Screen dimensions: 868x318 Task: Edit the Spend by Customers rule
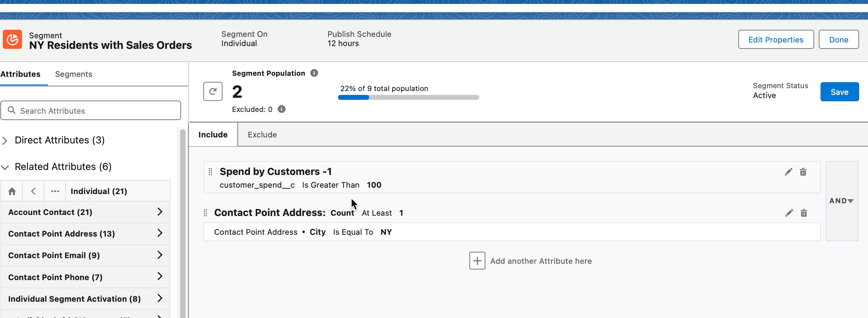click(788, 172)
